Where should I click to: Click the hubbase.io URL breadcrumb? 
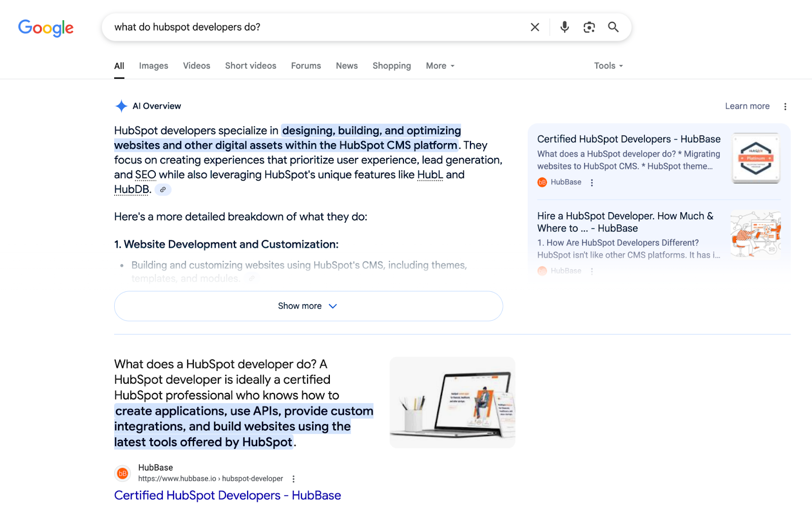(211, 479)
